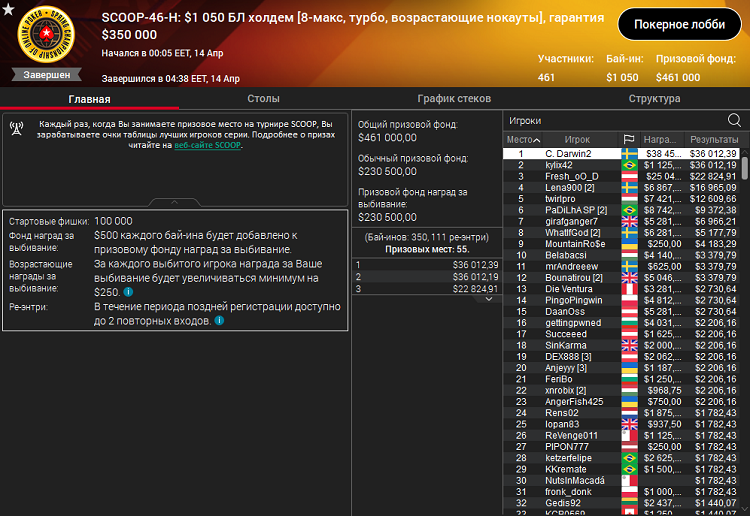Click Ukraine flag for AngerFish425
Viewport: 750px width, 516px height.
(629, 402)
